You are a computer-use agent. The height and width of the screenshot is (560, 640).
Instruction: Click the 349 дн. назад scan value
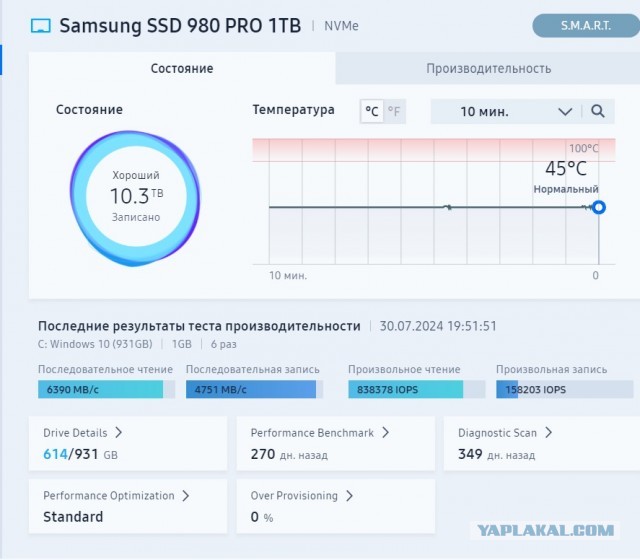[496, 454]
